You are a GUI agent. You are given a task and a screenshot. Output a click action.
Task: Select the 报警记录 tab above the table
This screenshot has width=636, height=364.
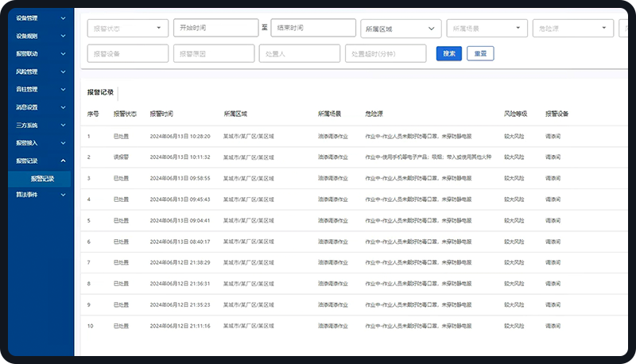(x=100, y=92)
